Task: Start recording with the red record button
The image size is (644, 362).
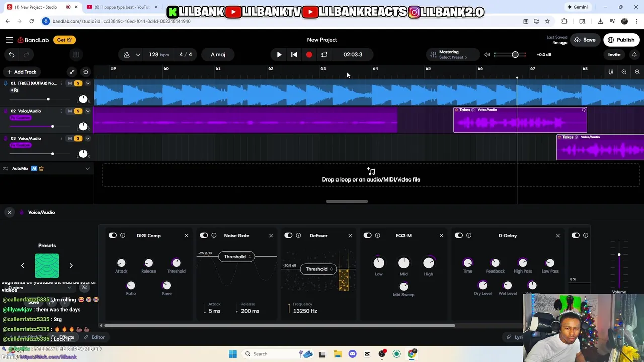Action: pos(309,54)
